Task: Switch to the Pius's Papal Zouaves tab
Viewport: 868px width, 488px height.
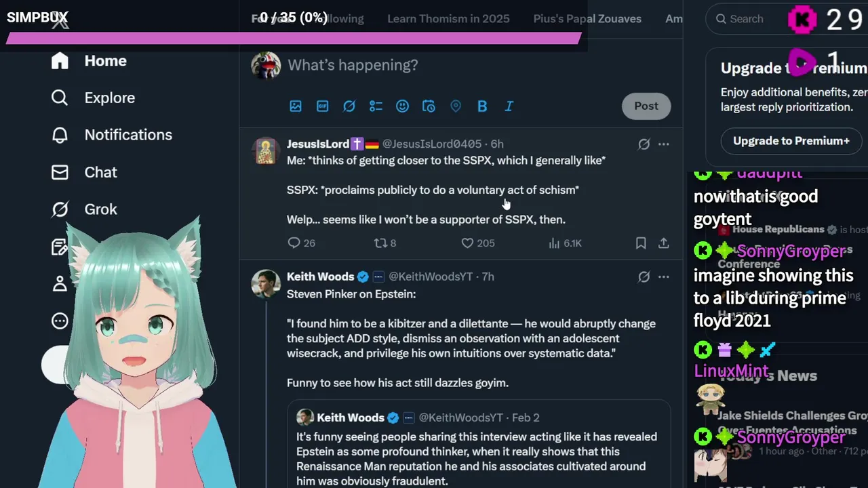Action: (x=587, y=19)
